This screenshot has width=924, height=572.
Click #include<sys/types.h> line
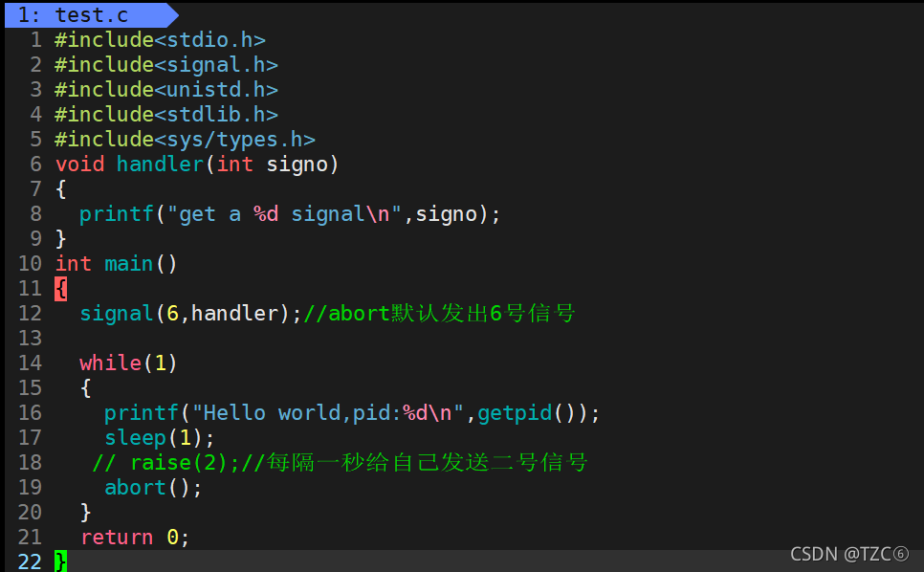tap(185, 140)
